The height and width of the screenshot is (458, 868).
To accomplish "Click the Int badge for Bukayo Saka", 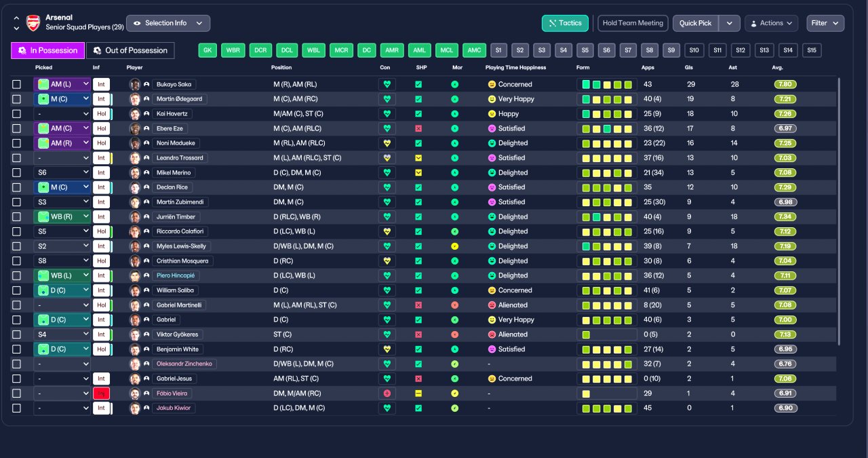I will tap(101, 85).
